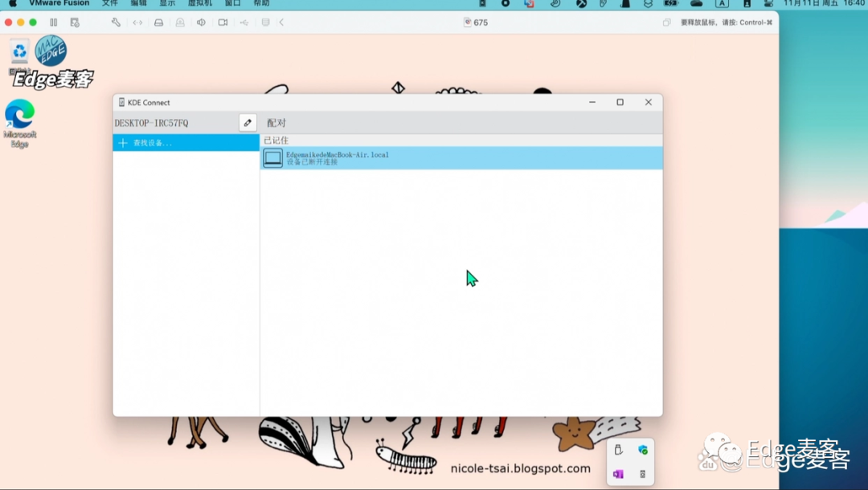Click the Safely Remove Hardware USB tray icon
Viewport: 868px width, 490px height.
[x=618, y=450]
